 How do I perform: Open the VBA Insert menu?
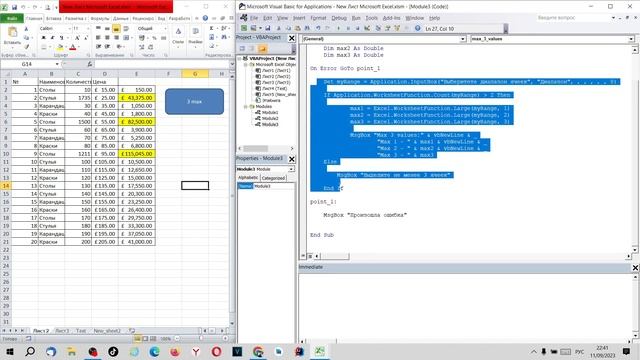pos(299,18)
